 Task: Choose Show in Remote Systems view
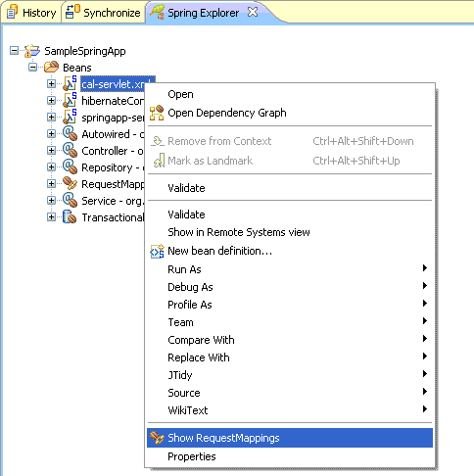290,232
